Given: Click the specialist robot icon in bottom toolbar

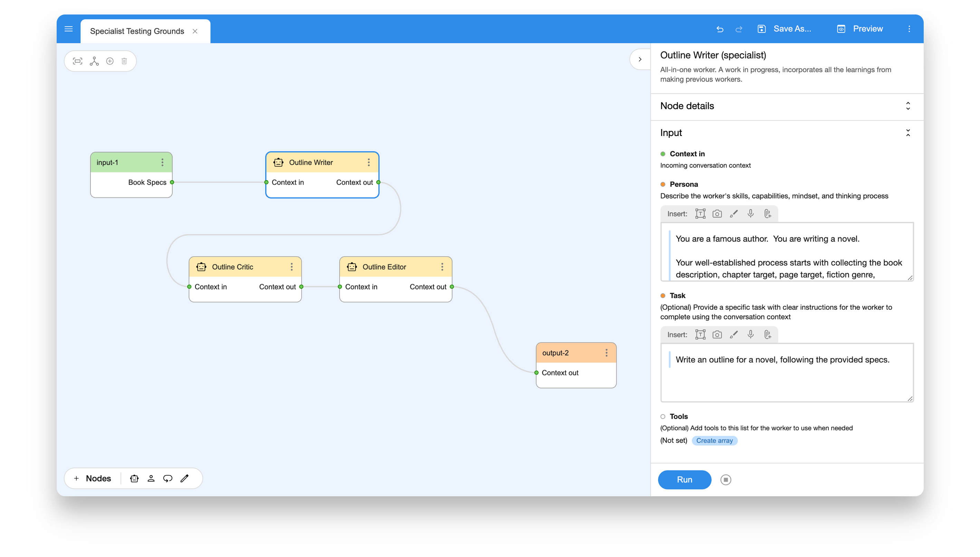Looking at the screenshot, I should [x=134, y=478].
